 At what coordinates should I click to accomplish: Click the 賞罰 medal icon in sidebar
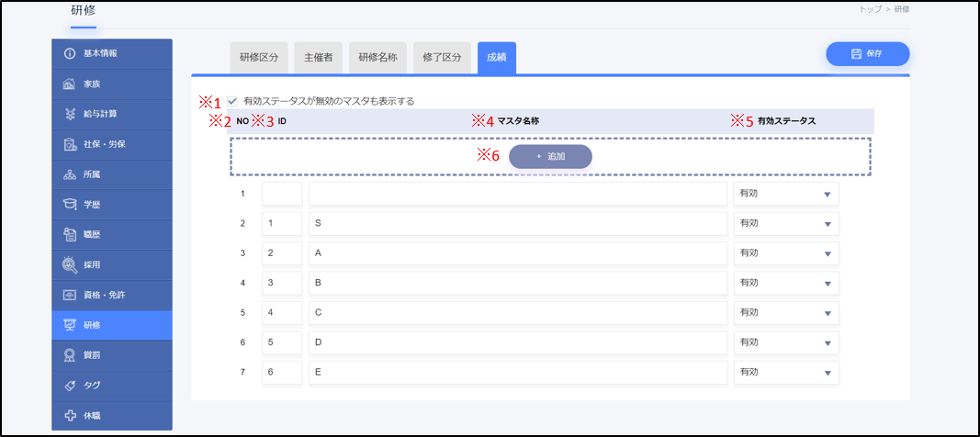click(x=70, y=355)
